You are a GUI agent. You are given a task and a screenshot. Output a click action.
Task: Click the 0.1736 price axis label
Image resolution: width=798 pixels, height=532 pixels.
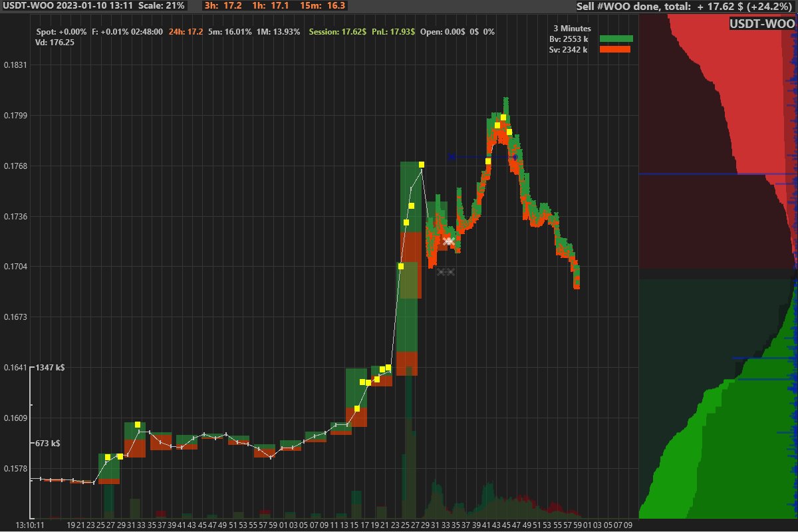coord(15,217)
